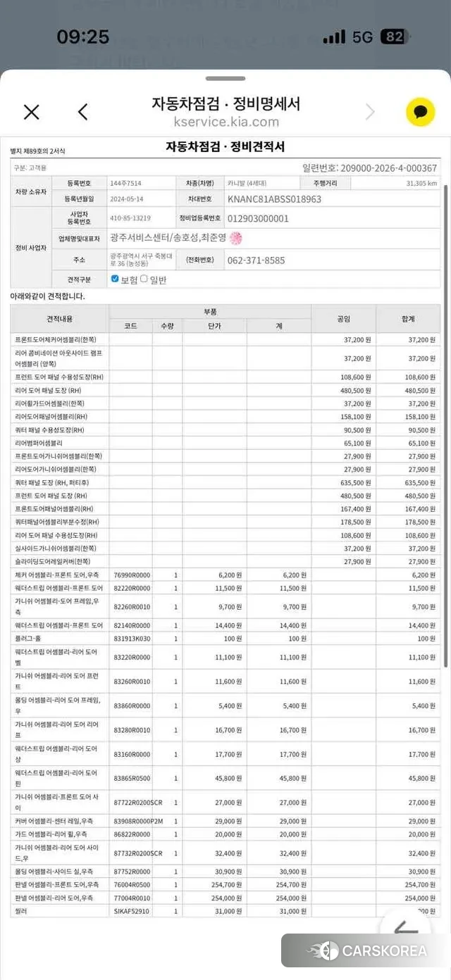This screenshot has width=451, height=980.
Task: Uncheck the 보험 checkbox
Action: (115, 279)
